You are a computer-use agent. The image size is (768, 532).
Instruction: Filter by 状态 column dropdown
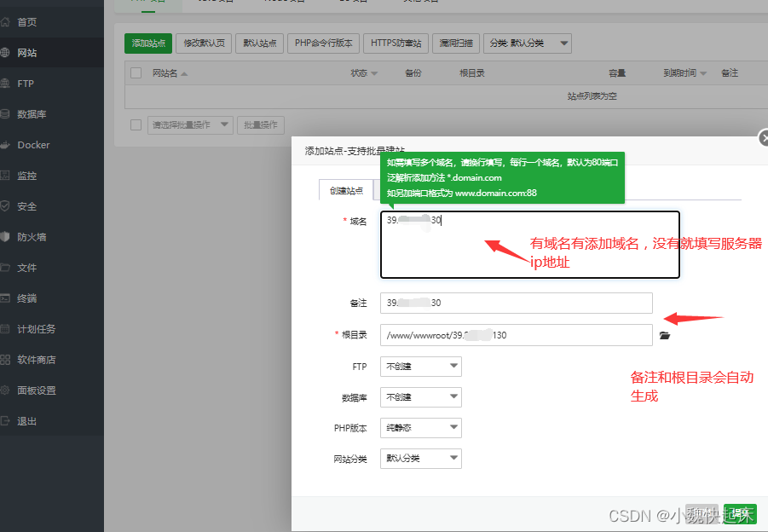pyautogui.click(x=374, y=73)
